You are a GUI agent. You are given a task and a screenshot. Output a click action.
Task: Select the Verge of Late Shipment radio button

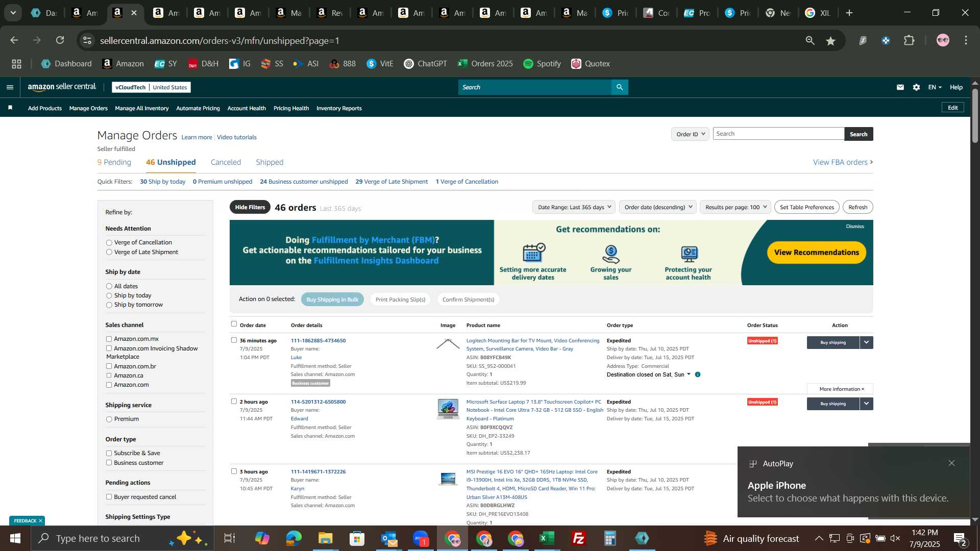(x=109, y=252)
